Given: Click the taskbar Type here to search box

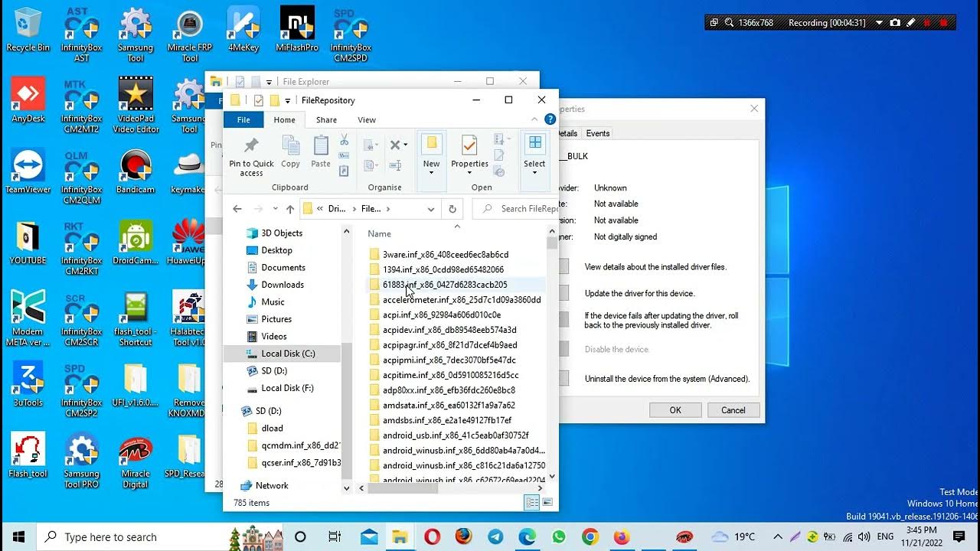Looking at the screenshot, I should point(132,536).
